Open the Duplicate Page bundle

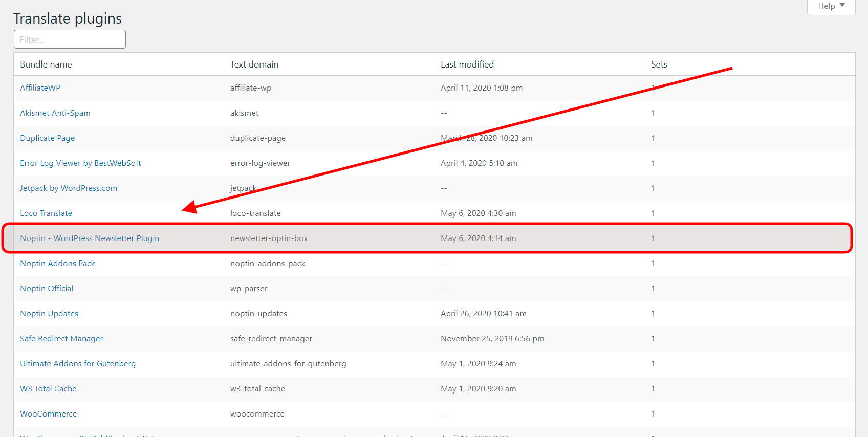48,138
